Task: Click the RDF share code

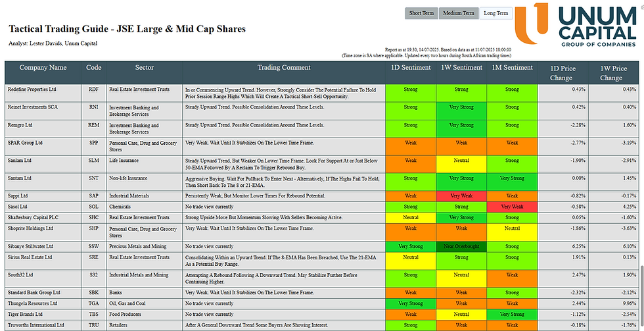Action: pos(93,89)
